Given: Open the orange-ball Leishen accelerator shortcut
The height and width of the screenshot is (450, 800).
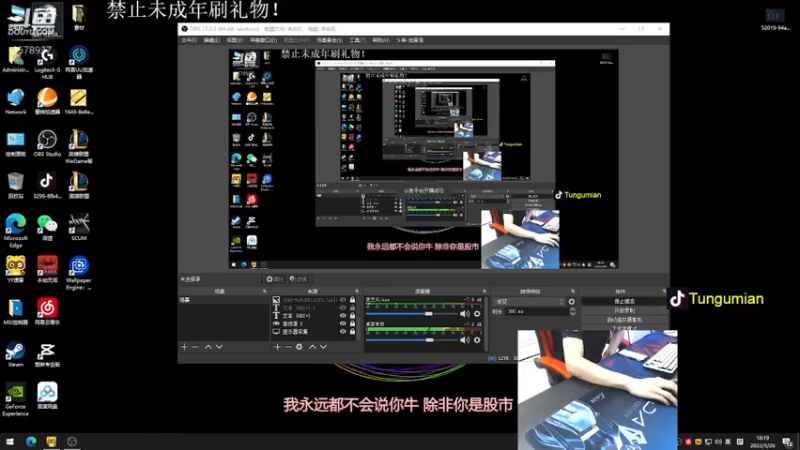Looking at the screenshot, I should (47, 102).
